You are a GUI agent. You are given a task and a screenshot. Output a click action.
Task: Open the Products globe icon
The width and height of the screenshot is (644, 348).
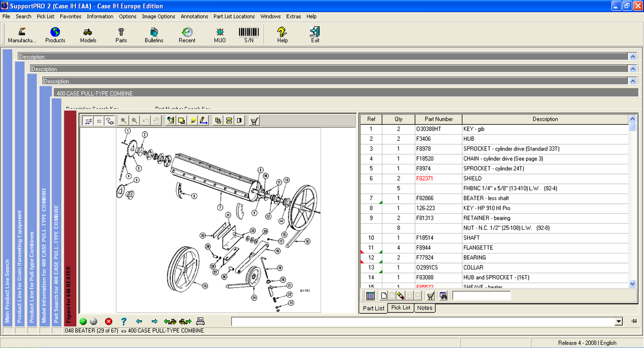[55, 35]
